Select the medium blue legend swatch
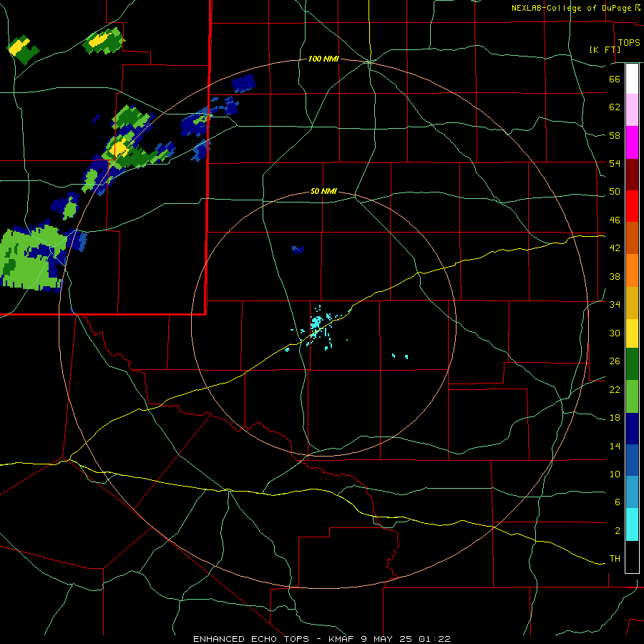The width and height of the screenshot is (644, 644). pyautogui.click(x=632, y=460)
